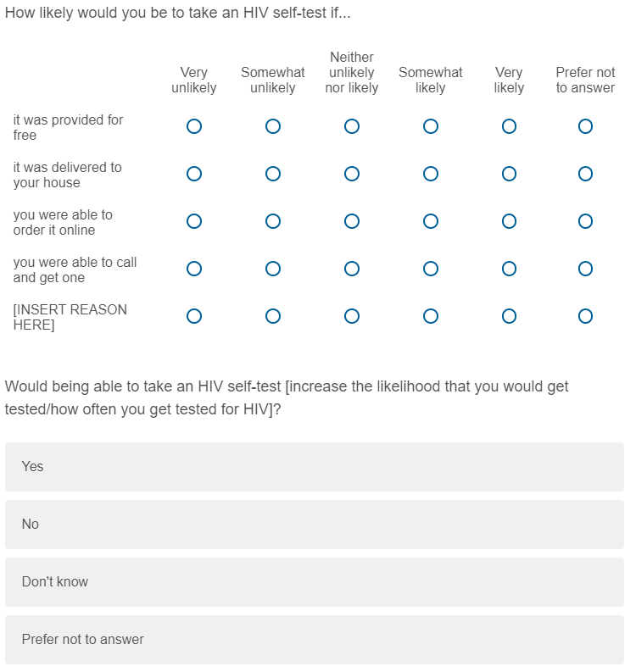Select 'Very unlikely' for provided for free

click(194, 126)
